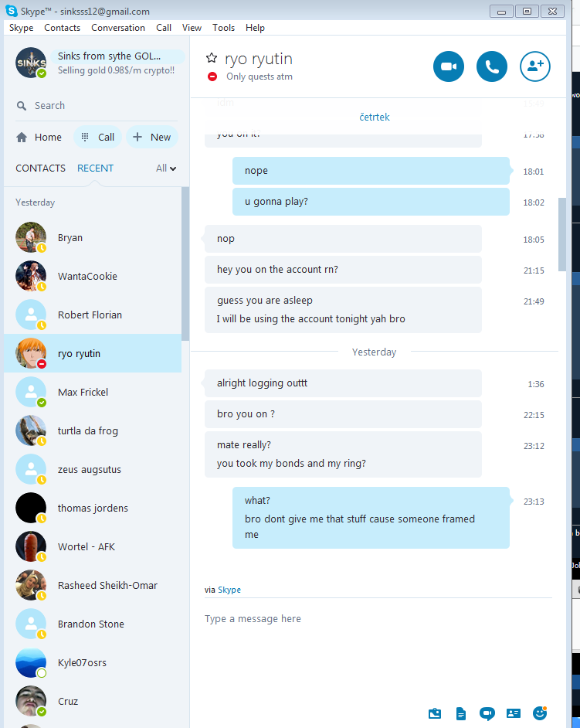This screenshot has height=728, width=580.
Task: Send a file using document icon
Action: [461, 713]
